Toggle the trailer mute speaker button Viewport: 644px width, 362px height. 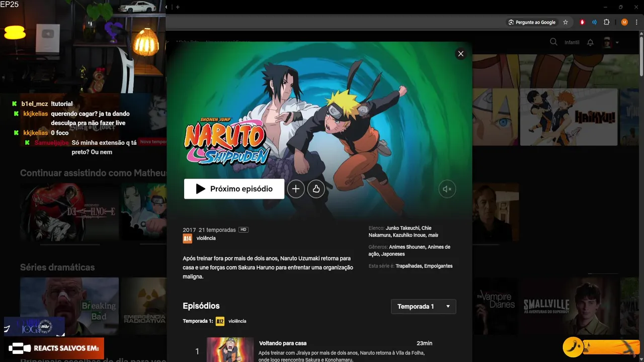pyautogui.click(x=447, y=189)
